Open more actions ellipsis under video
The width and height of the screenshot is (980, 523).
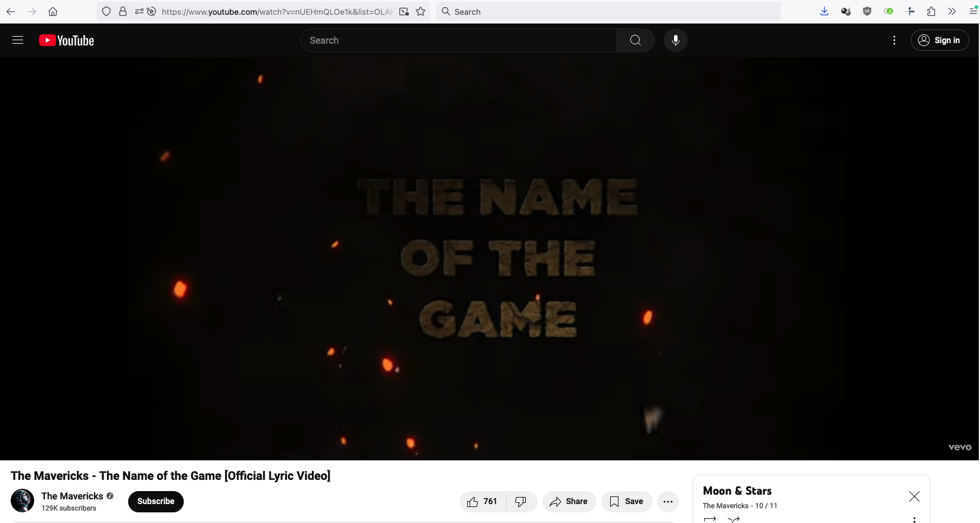[x=668, y=502]
